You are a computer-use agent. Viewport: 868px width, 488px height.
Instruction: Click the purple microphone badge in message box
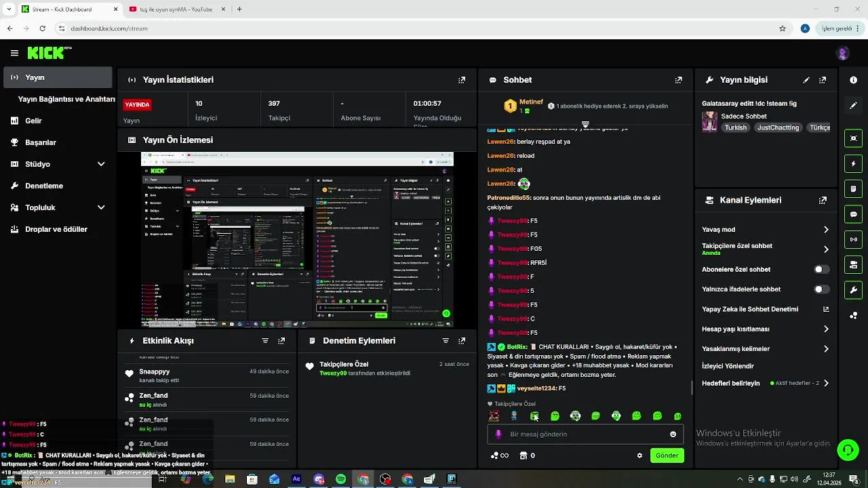(498, 434)
